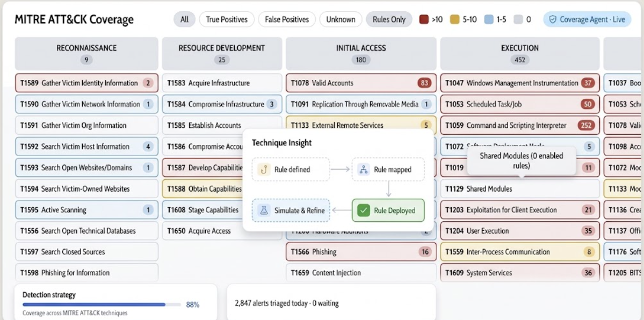
Task: Open T1584 Compromise Infrastructure
Action: click(222, 104)
